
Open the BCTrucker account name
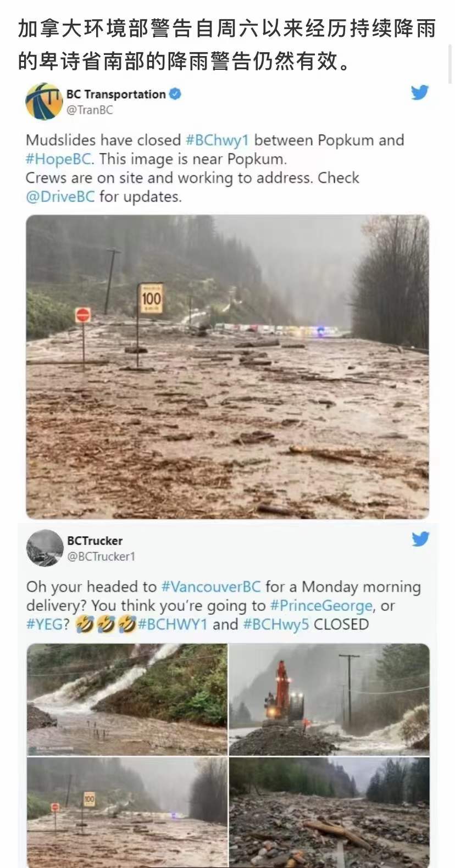point(95,541)
